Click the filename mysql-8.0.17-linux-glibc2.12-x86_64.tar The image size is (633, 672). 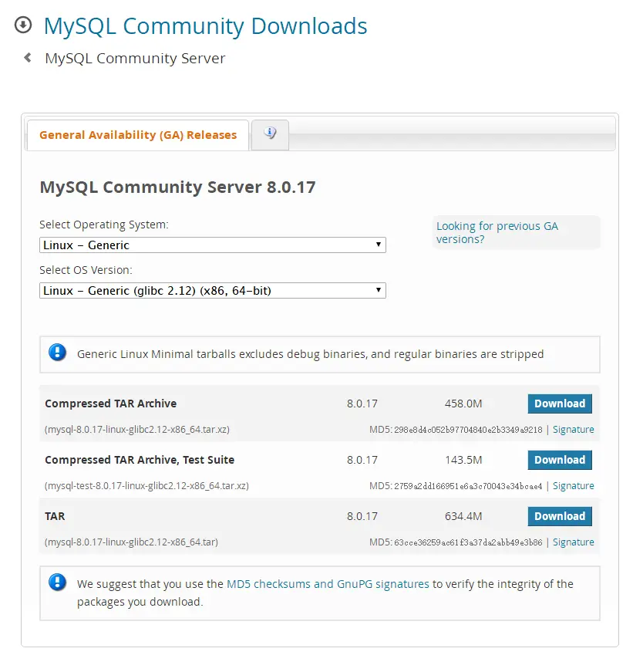132,542
